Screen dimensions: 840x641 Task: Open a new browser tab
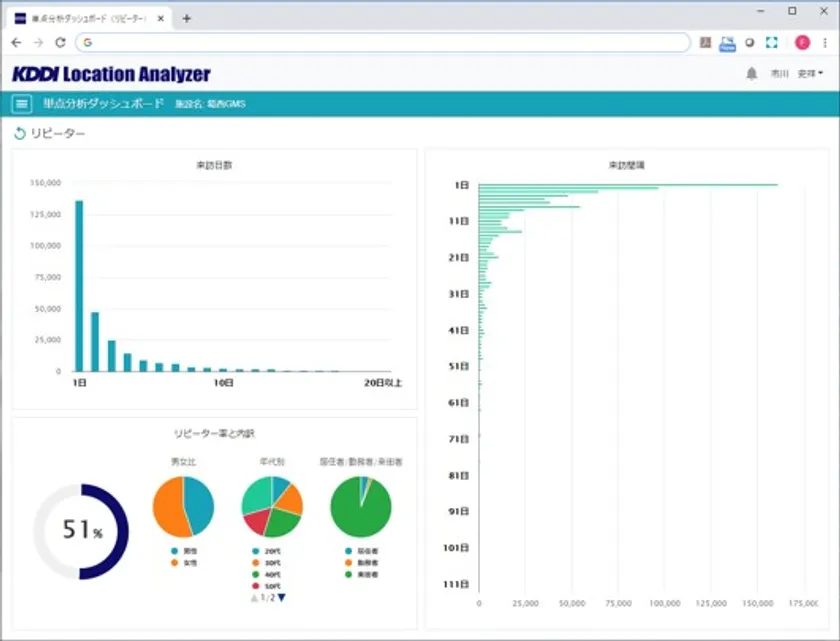coord(186,18)
